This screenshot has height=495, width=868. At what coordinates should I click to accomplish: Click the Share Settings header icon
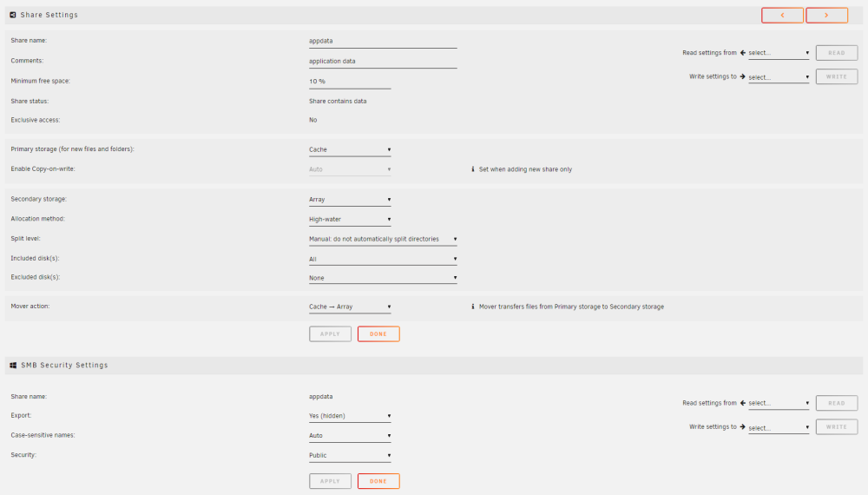pos(13,15)
